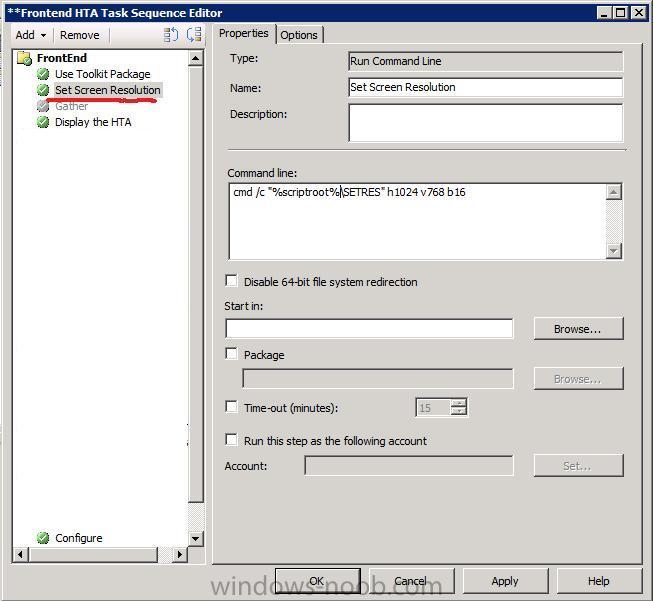
Task: Click green check icon beside Set Screen Resolution
Action: point(42,90)
